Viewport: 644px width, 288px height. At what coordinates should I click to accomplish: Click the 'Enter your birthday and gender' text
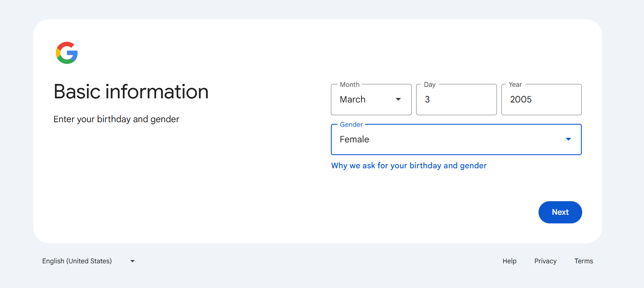tap(116, 119)
